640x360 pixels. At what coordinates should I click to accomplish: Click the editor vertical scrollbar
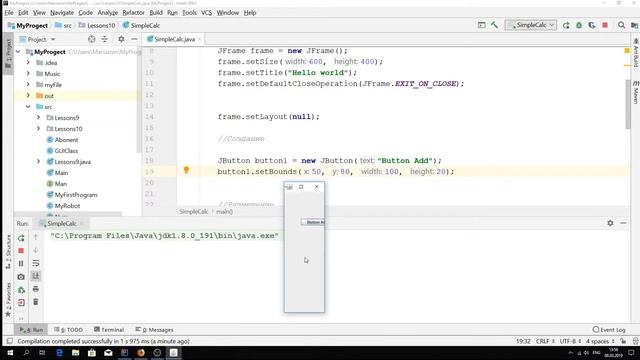pos(628,104)
